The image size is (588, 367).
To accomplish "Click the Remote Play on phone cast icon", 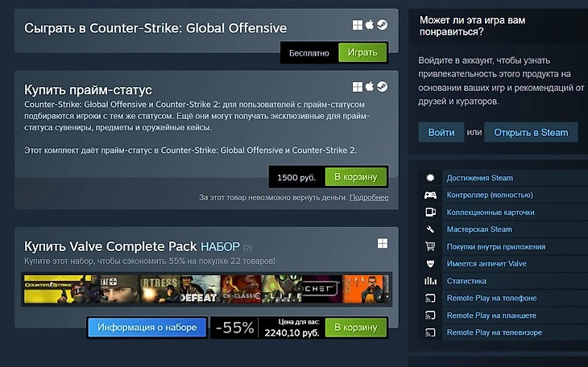I will point(430,298).
